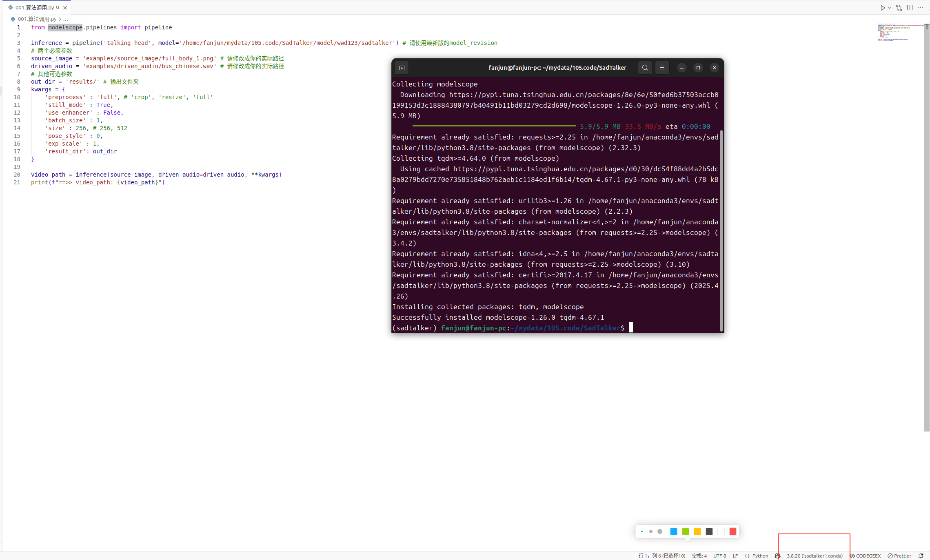Image resolution: width=930 pixels, height=560 pixels.
Task: Click the False value for use_enhancer
Action: (112, 113)
